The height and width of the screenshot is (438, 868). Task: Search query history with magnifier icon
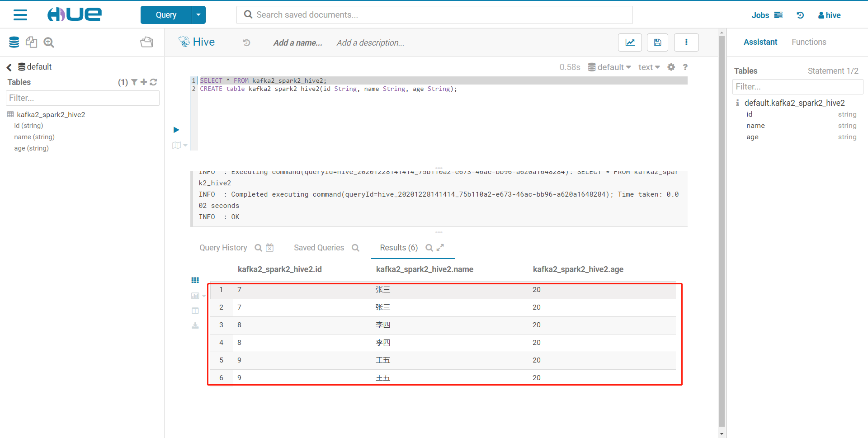[258, 248]
